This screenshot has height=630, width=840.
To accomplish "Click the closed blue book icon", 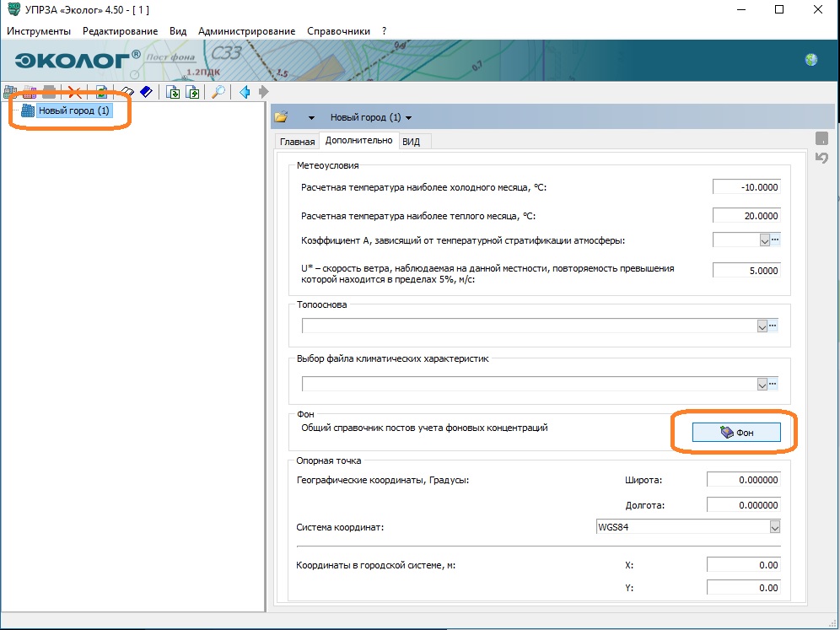I will pos(145,92).
